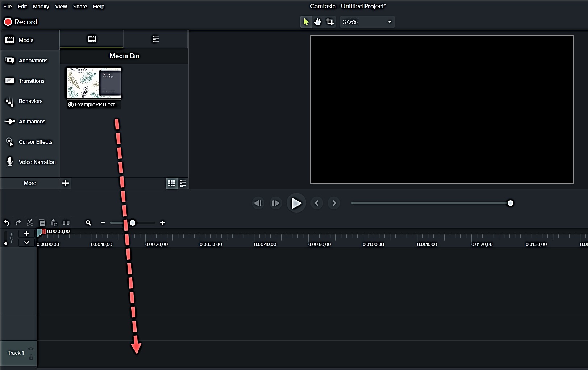Select the Track 1 label
The width and height of the screenshot is (588, 370).
[16, 353]
